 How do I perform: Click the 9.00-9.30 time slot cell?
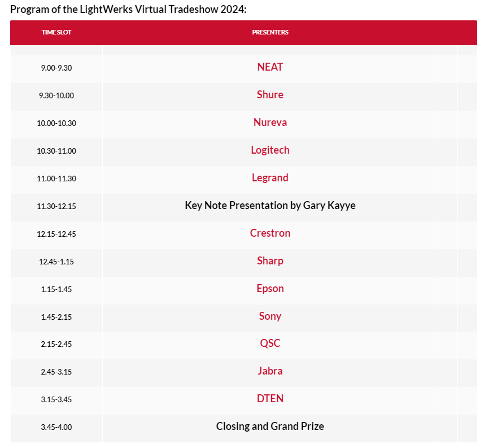(56, 68)
